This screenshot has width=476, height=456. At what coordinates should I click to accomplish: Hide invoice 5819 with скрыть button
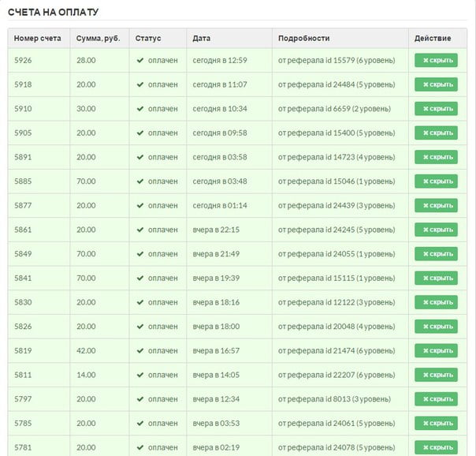(x=436, y=350)
